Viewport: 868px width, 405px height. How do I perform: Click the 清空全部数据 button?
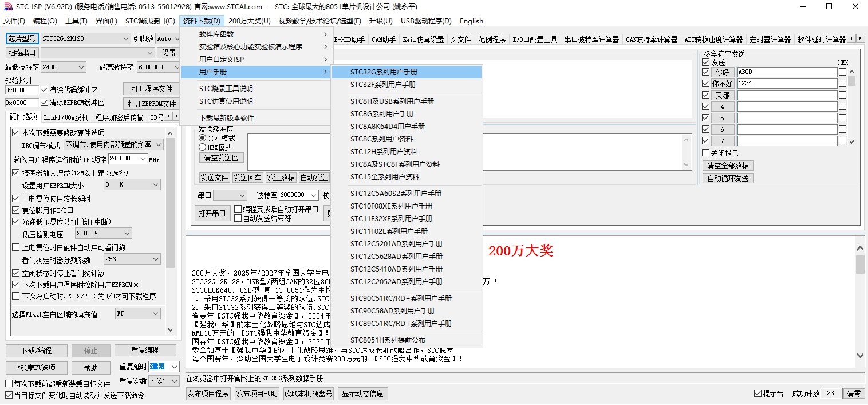728,166
